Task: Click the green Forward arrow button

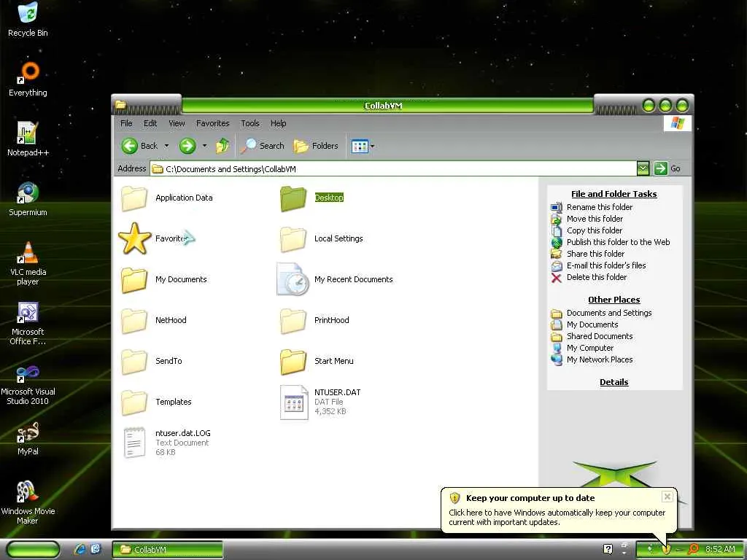Action: [x=187, y=146]
